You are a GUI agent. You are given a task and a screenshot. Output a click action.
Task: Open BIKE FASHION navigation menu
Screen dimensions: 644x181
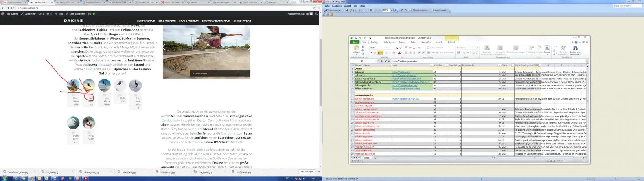click(167, 20)
